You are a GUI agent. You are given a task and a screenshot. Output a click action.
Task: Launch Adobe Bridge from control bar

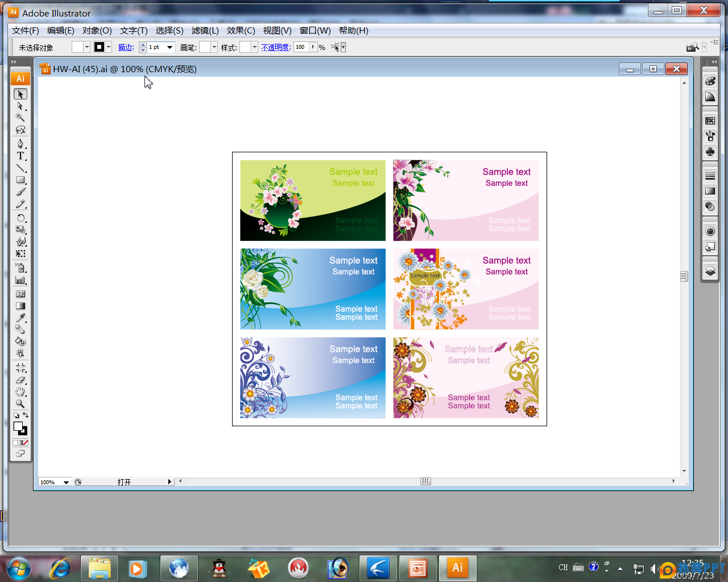pyautogui.click(x=692, y=47)
